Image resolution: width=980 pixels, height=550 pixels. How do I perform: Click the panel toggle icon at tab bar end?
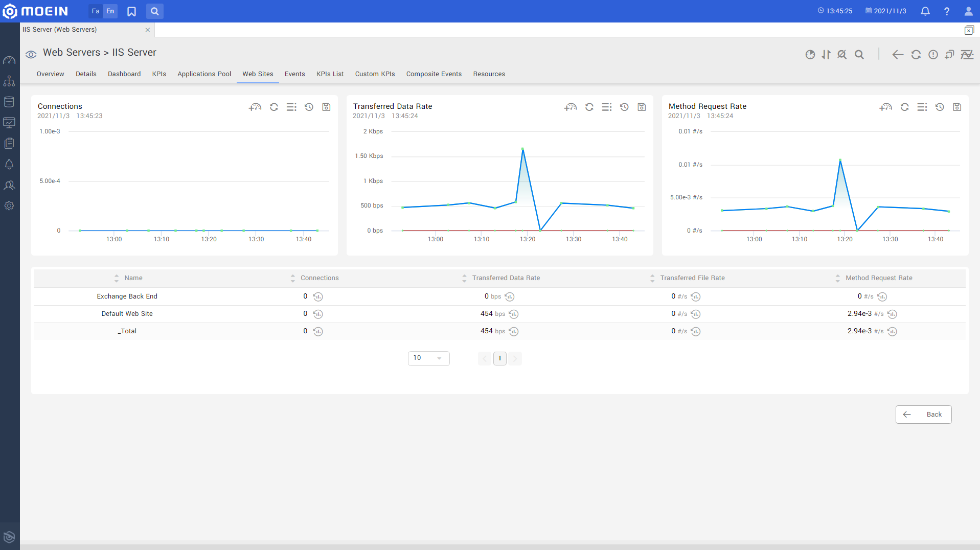pyautogui.click(x=969, y=30)
